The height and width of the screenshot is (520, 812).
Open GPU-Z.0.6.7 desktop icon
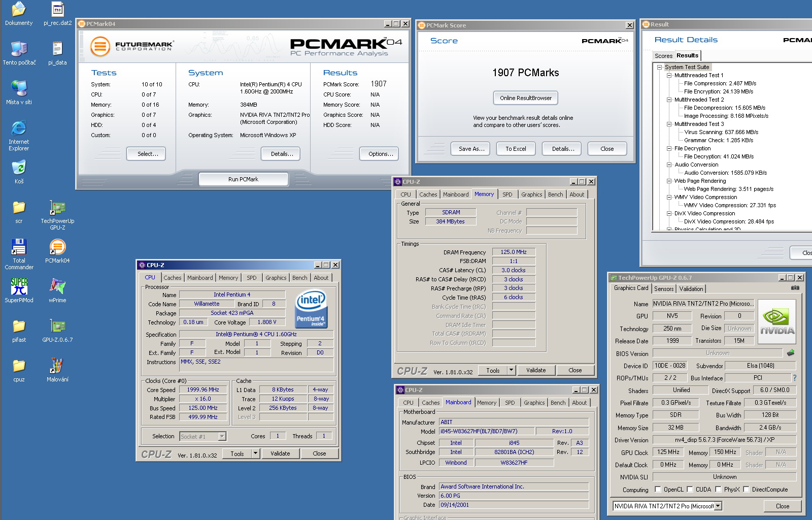coord(57,330)
